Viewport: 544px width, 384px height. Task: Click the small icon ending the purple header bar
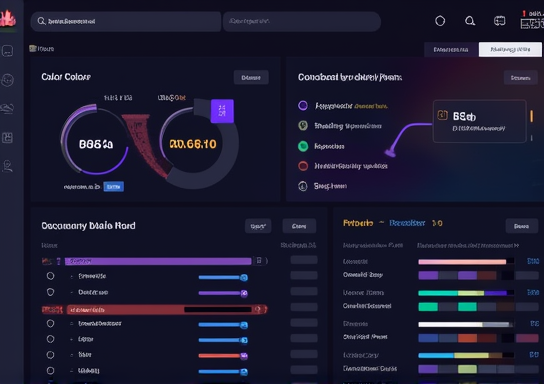point(259,261)
